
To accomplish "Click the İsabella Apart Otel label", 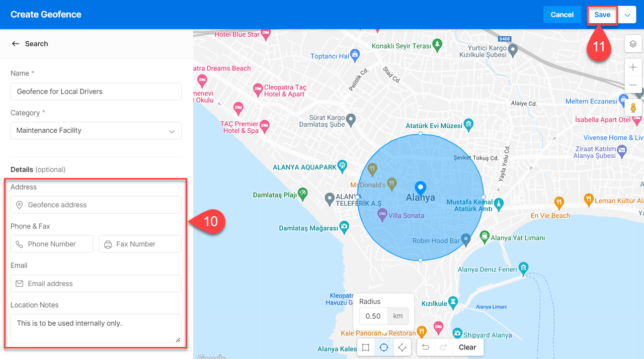I will click(603, 120).
